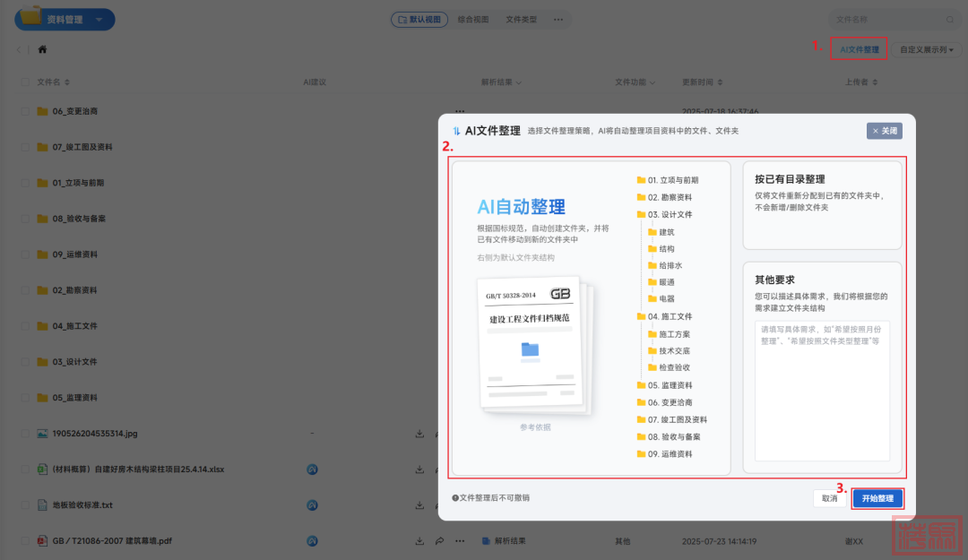The width and height of the screenshot is (968, 560).
Task: Click the home breadcrumb icon
Action: [42, 50]
